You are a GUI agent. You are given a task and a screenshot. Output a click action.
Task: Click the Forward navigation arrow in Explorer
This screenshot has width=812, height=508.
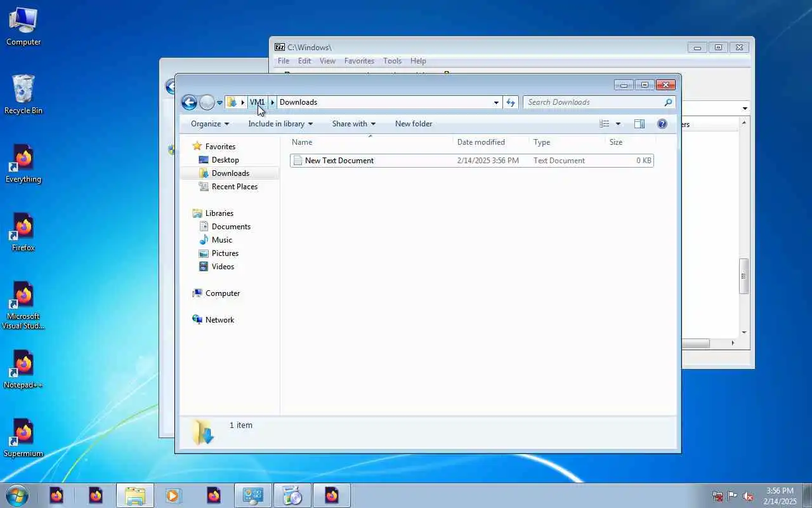[207, 102]
